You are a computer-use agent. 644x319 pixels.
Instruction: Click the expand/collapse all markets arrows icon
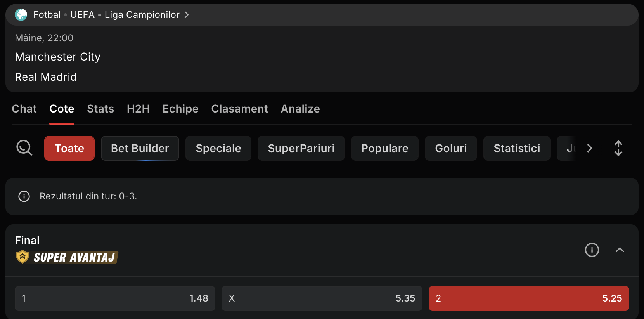[x=618, y=148]
